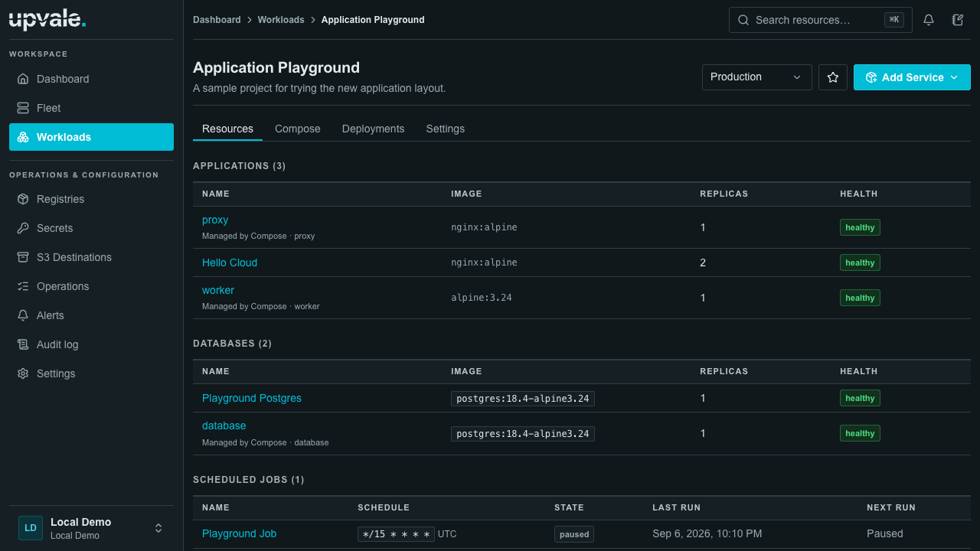Open the proxy application

click(215, 220)
